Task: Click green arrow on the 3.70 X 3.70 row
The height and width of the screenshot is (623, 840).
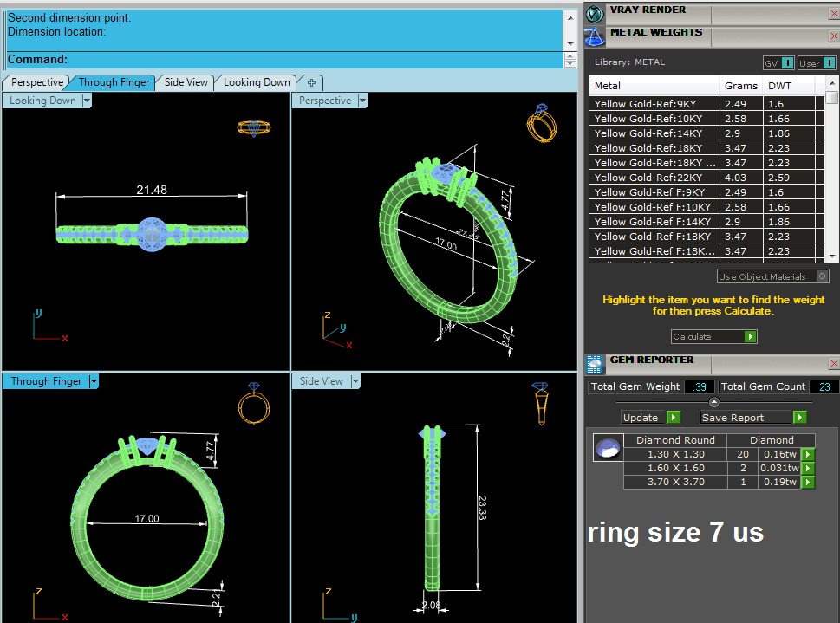Action: pos(807,483)
